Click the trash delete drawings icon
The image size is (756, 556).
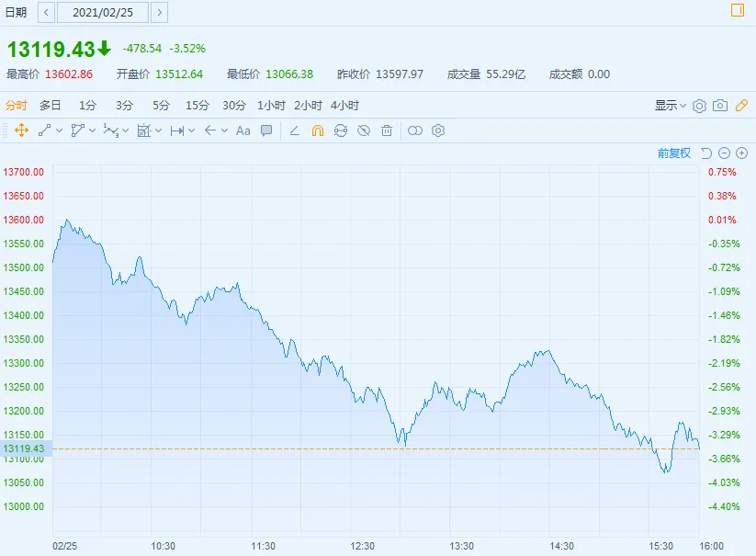click(x=387, y=130)
